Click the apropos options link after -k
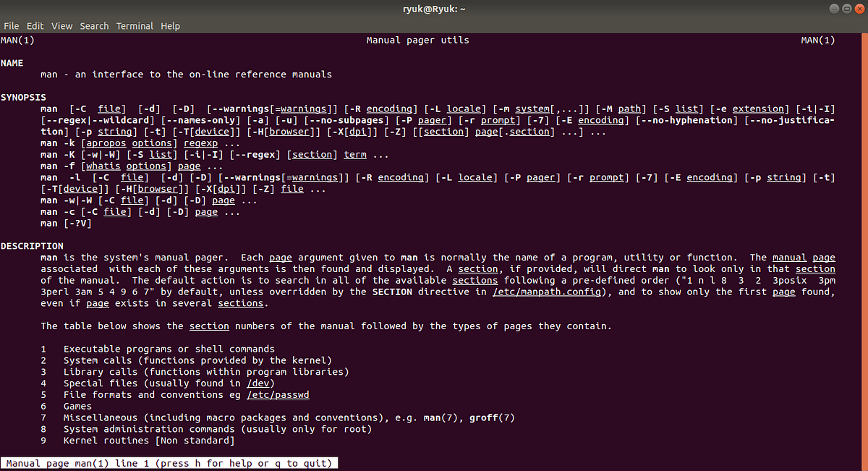This screenshot has width=868, height=471. click(x=128, y=143)
